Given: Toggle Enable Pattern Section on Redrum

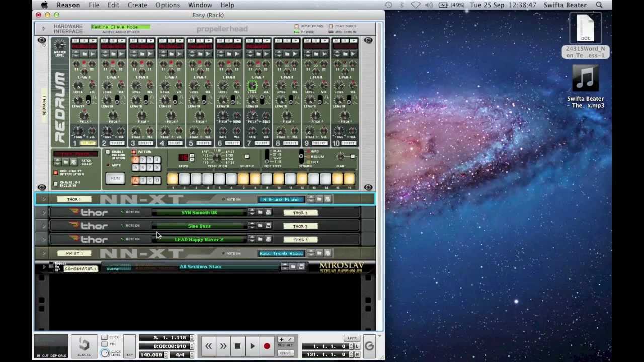Looking at the screenshot, I should [x=108, y=152].
